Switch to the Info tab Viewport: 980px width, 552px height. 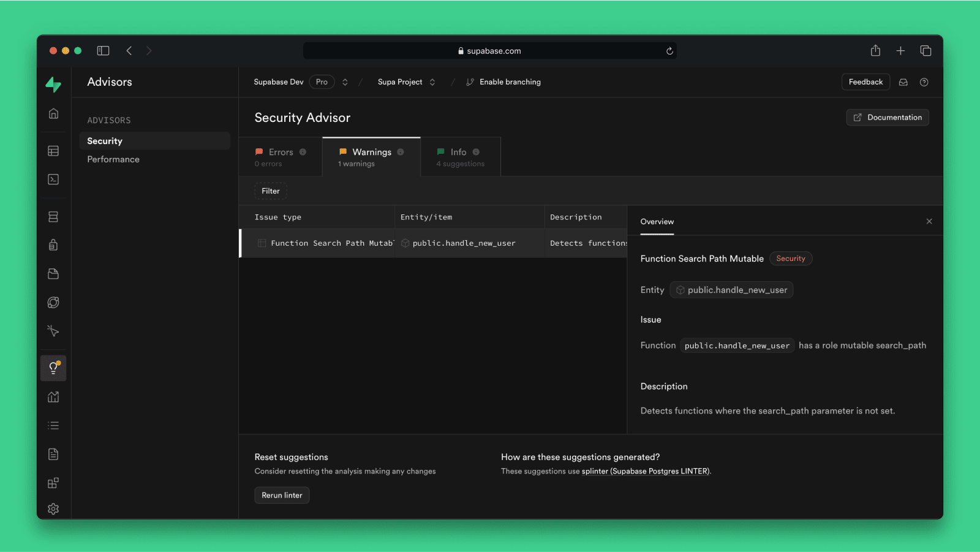(x=460, y=157)
